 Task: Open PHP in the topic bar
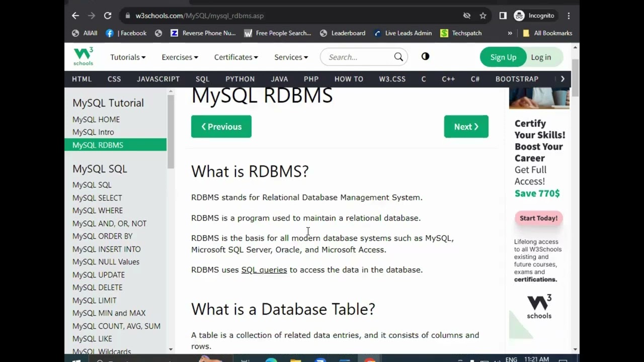tap(311, 79)
